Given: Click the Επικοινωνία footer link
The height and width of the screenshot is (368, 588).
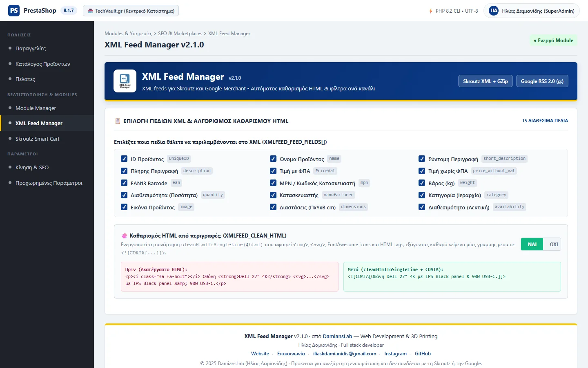Looking at the screenshot, I should (291, 354).
